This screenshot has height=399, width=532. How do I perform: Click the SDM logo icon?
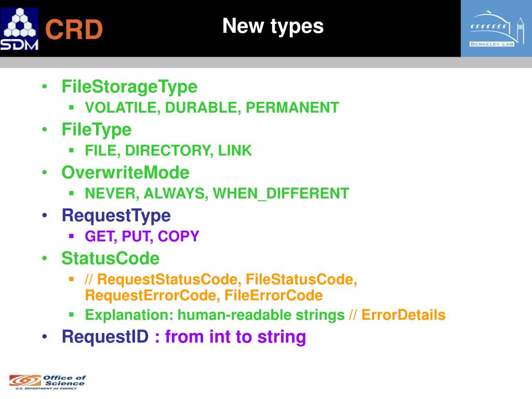19,29
